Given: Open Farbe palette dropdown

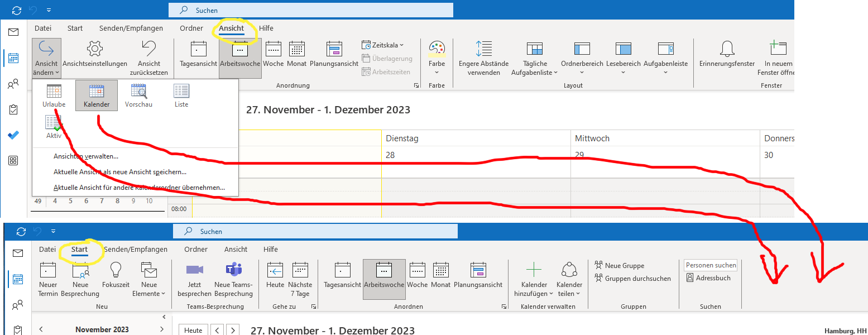Looking at the screenshot, I should [437, 58].
